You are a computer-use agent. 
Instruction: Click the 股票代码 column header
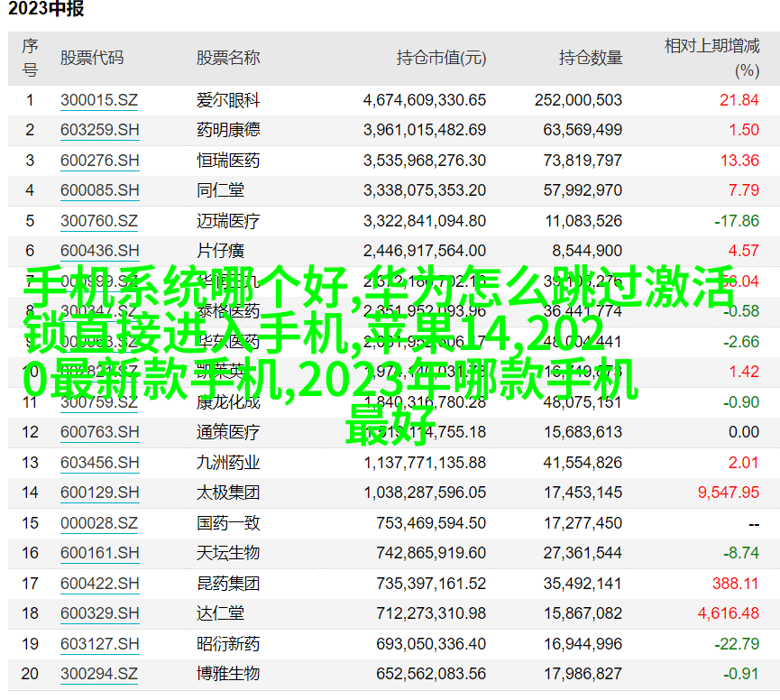tap(92, 59)
